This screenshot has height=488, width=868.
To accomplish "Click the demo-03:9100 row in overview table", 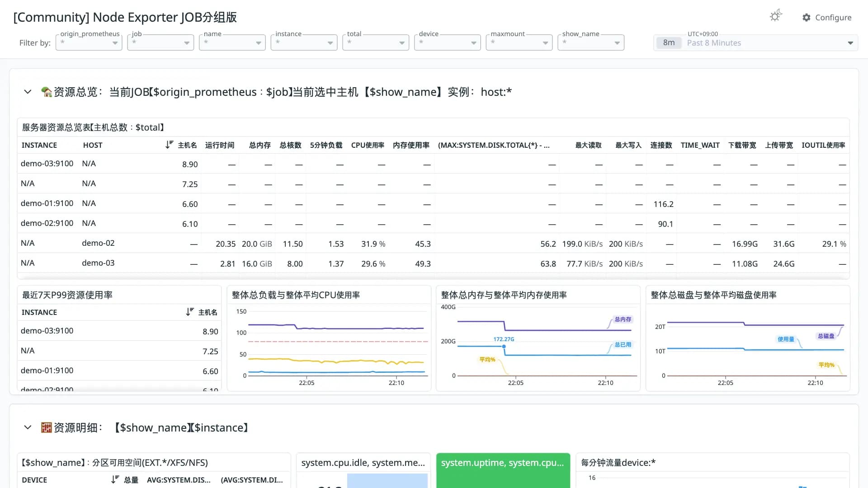I will tap(433, 164).
